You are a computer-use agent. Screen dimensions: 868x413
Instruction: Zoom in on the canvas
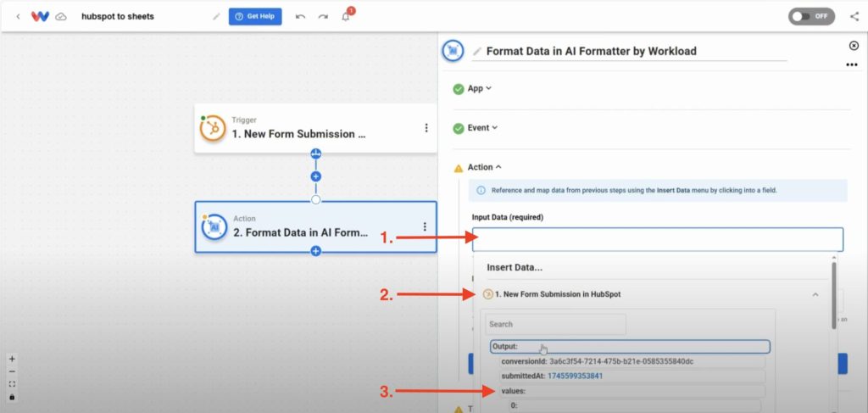click(12, 359)
